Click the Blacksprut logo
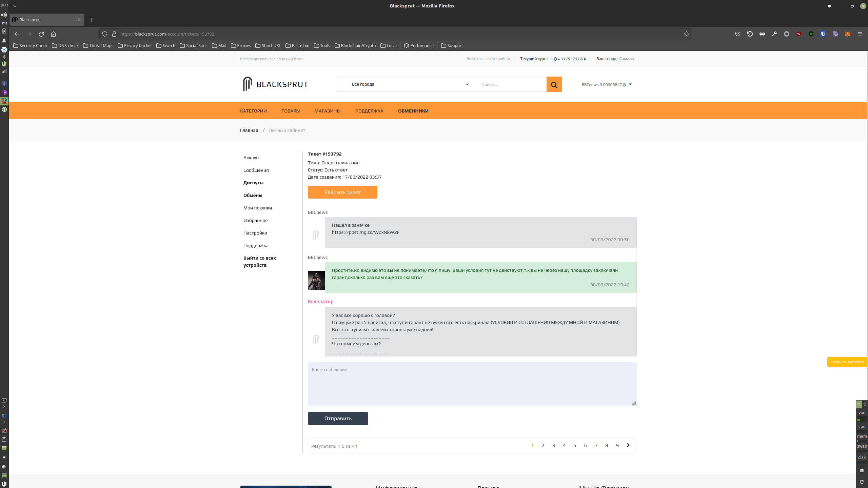 tap(275, 84)
